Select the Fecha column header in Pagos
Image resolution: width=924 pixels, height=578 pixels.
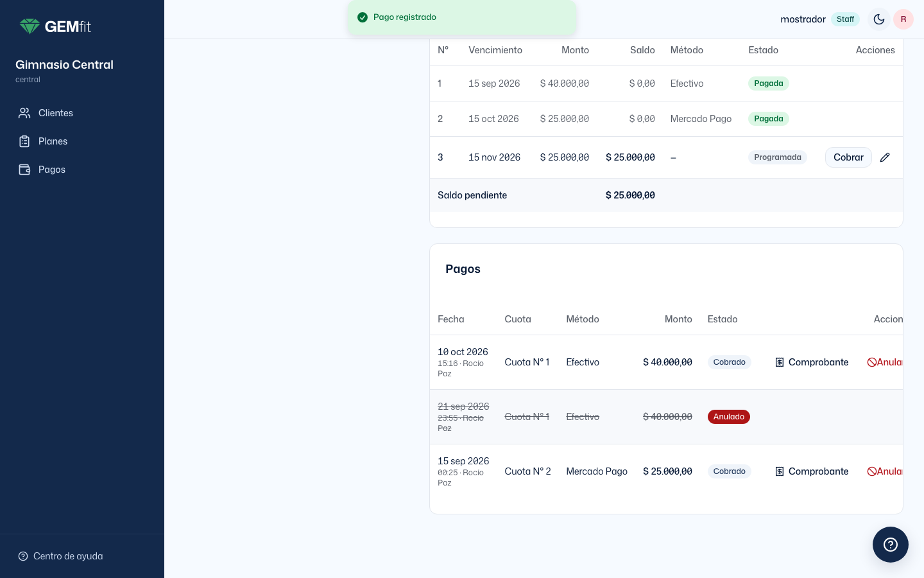pos(451,319)
